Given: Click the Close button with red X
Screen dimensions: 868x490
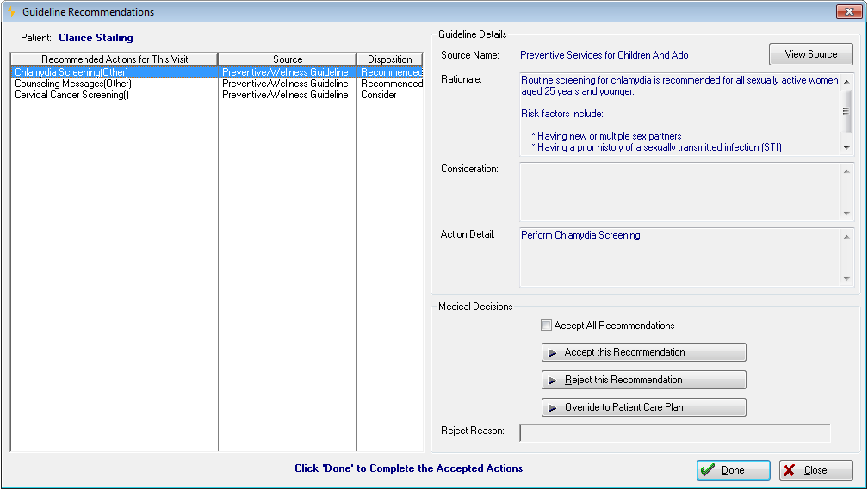Looking at the screenshot, I should pyautogui.click(x=815, y=470).
